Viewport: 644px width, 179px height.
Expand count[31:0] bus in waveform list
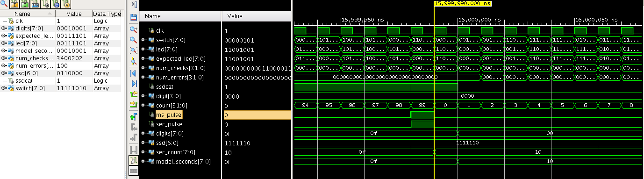pos(143,106)
